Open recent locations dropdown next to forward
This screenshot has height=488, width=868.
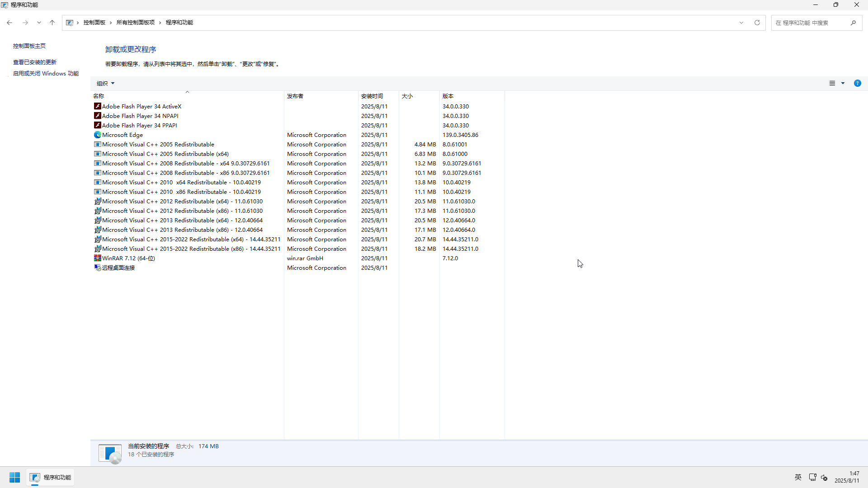point(39,23)
